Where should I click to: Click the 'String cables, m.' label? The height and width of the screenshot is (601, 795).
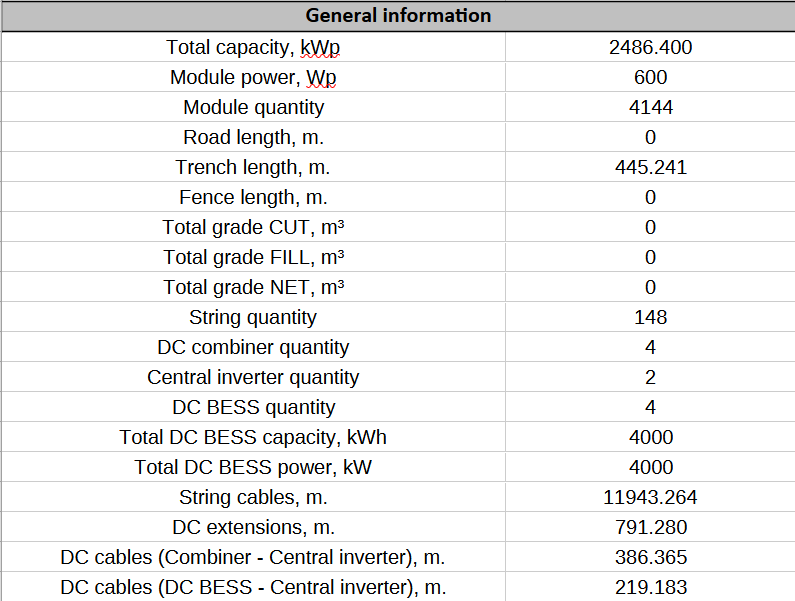pos(254,498)
